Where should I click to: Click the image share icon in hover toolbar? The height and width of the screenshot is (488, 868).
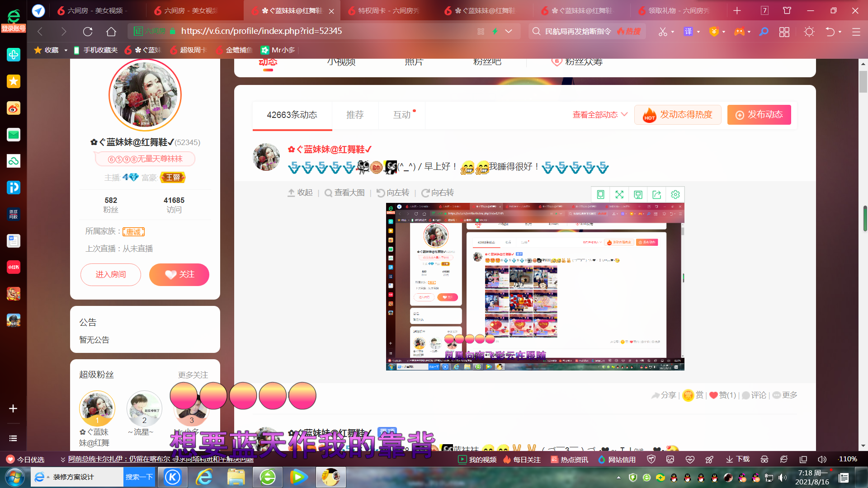coord(656,194)
